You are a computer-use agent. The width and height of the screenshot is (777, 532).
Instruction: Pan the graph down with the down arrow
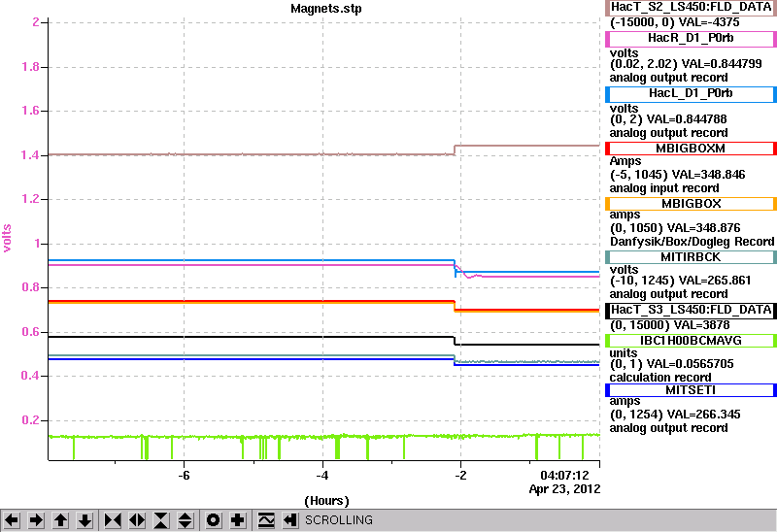tap(84, 520)
